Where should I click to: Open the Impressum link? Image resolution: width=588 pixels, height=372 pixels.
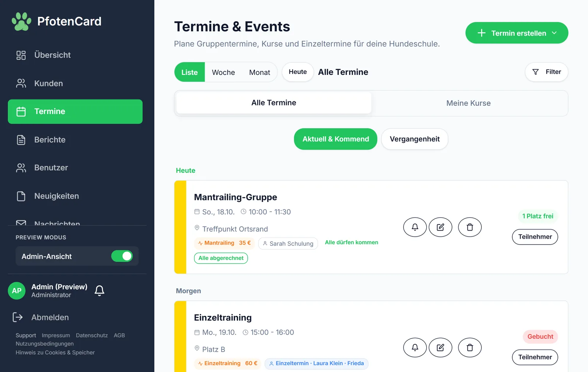click(56, 335)
